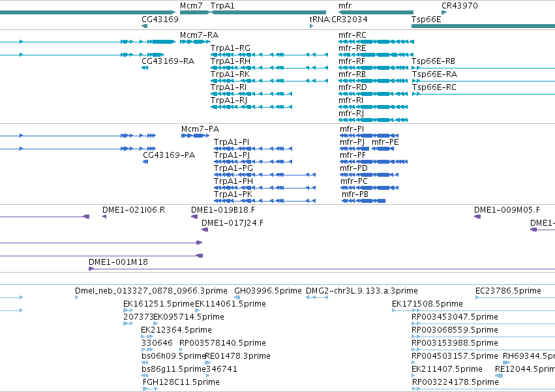
Task: Click the CR43970 gene label
Action: pyautogui.click(x=459, y=6)
